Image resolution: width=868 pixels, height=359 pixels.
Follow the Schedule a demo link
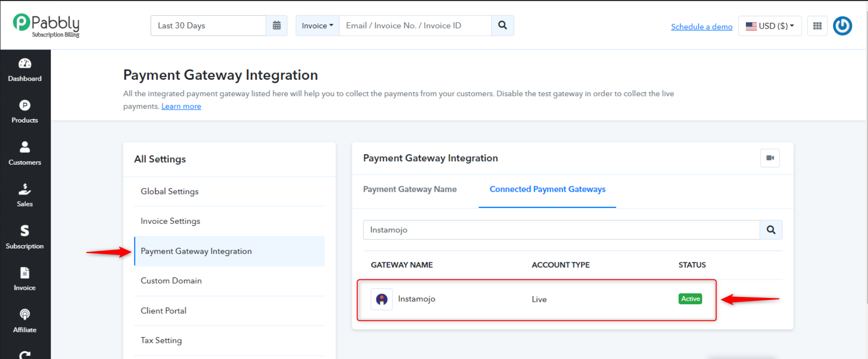tap(702, 27)
